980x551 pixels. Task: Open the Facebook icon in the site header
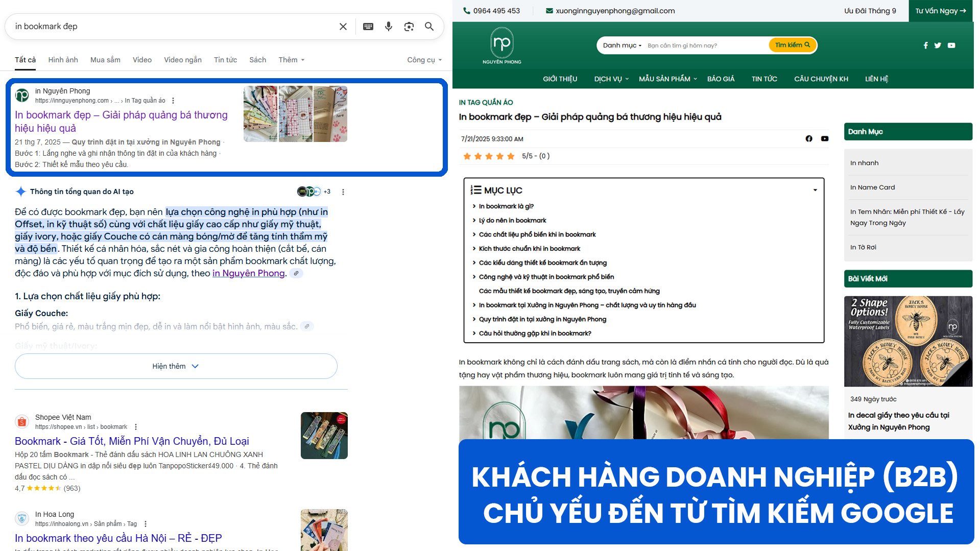tap(925, 45)
